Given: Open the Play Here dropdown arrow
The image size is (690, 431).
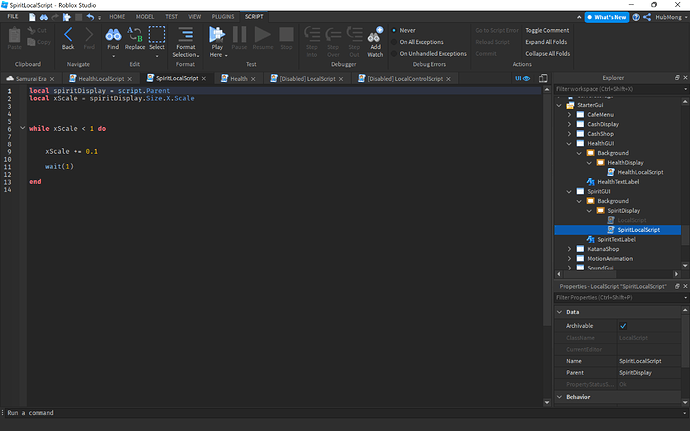Looking at the screenshot, I should click(x=226, y=55).
